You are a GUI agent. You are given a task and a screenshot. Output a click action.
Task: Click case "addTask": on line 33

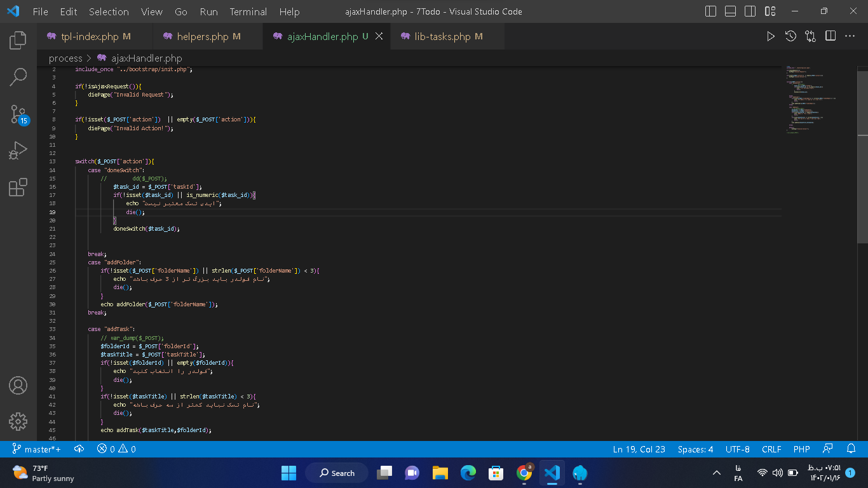pos(111,329)
